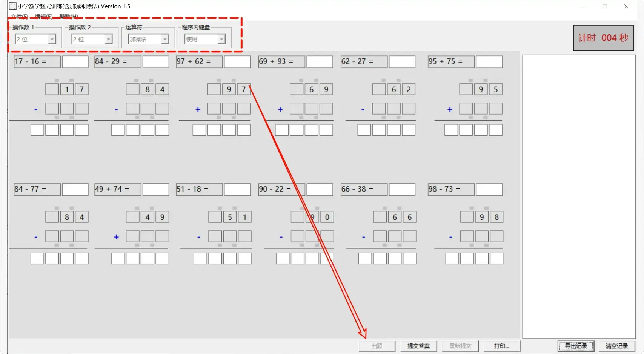Click the answer box for 17 - 16
The height and width of the screenshot is (354, 644).
75,62
